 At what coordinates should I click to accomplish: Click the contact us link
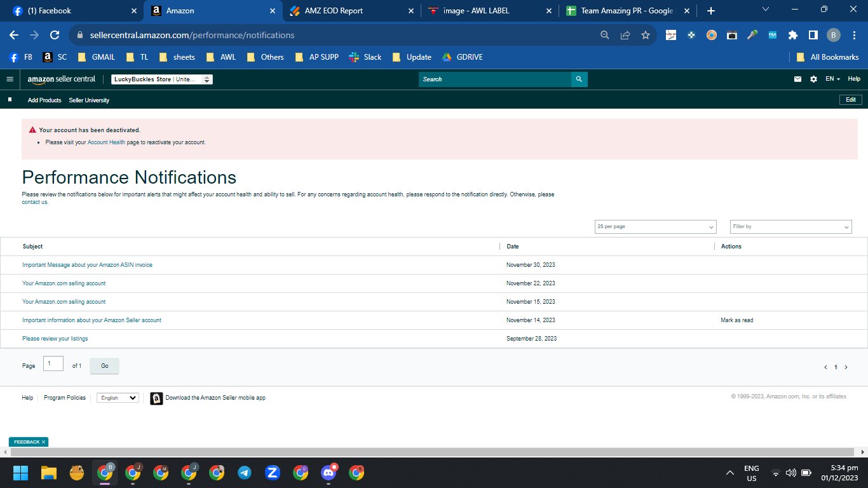tap(35, 202)
